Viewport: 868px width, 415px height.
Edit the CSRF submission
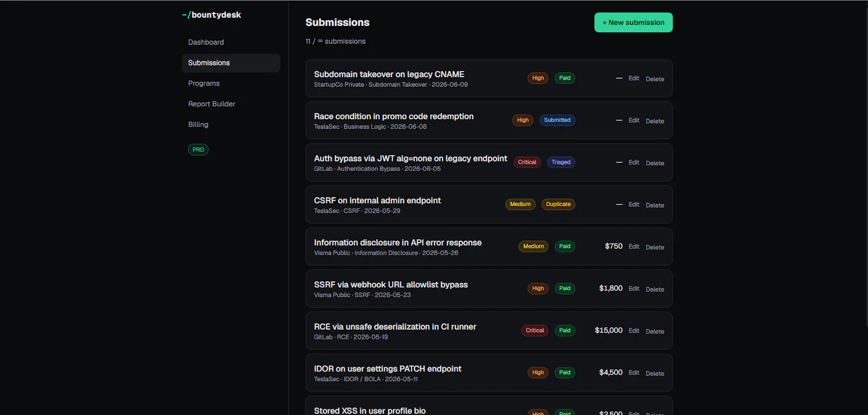point(634,205)
